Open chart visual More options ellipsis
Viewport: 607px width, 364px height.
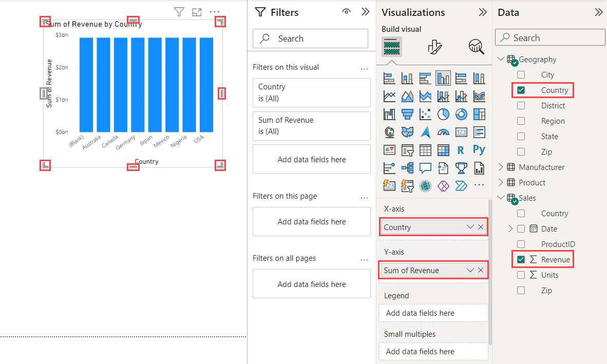215,12
